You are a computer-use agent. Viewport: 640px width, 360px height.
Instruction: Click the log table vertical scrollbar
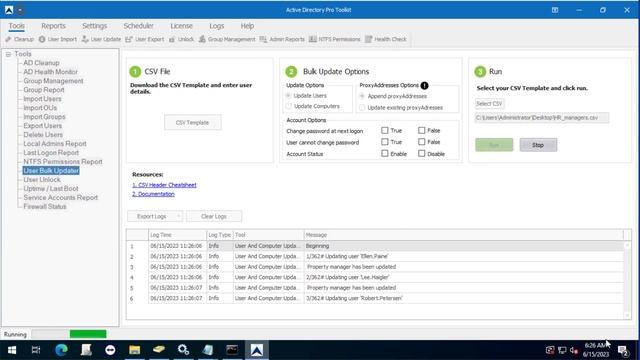click(x=627, y=280)
